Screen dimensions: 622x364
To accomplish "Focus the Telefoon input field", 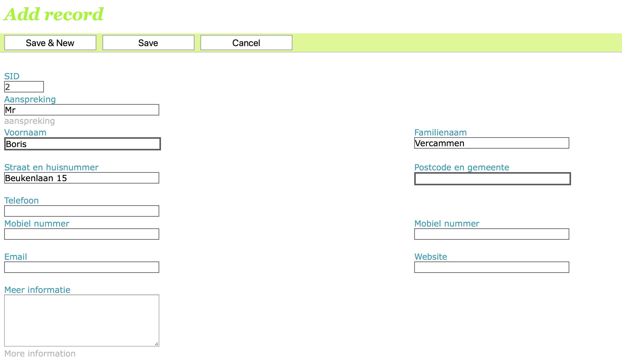I will tap(81, 211).
